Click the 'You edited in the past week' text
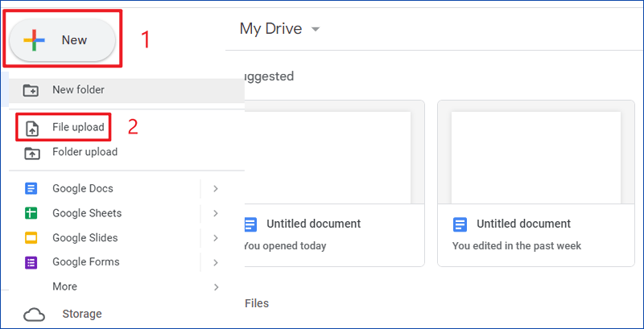 point(517,246)
